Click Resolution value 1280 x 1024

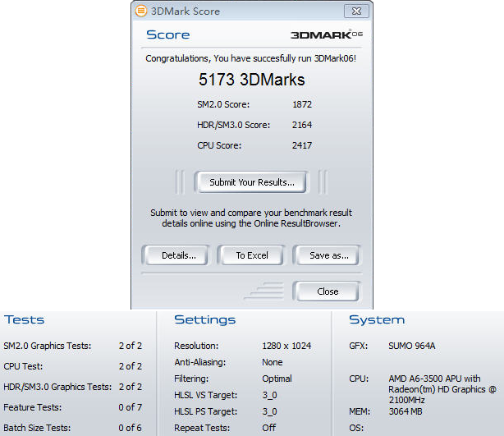(286, 346)
